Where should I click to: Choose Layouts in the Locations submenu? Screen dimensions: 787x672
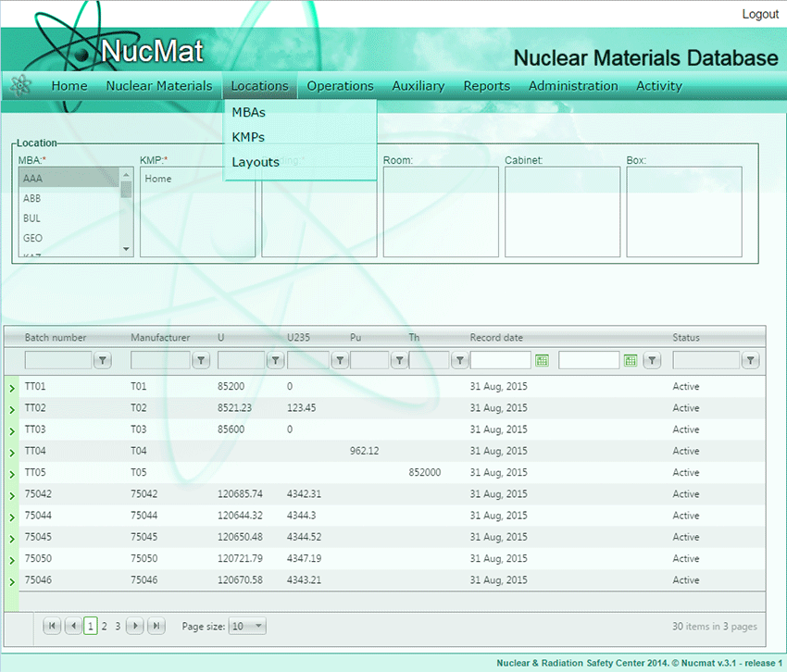[x=256, y=162]
